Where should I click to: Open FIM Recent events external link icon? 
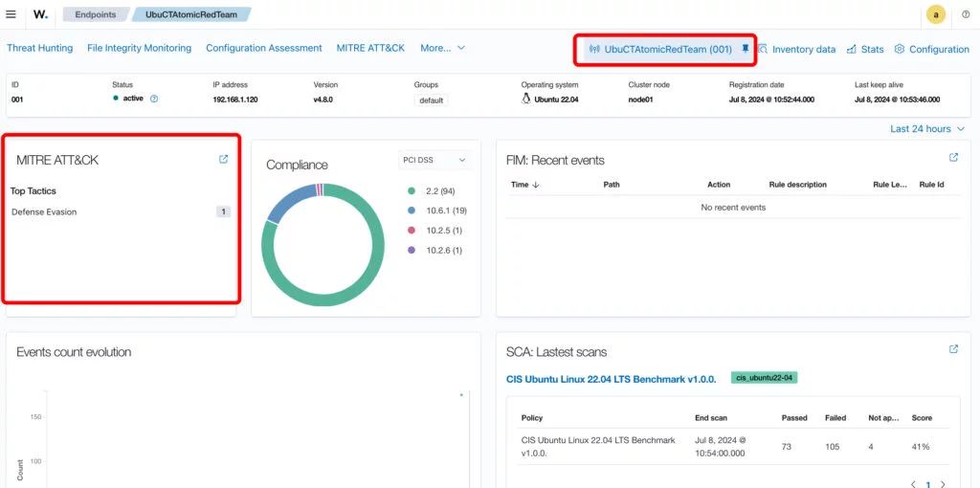(953, 158)
